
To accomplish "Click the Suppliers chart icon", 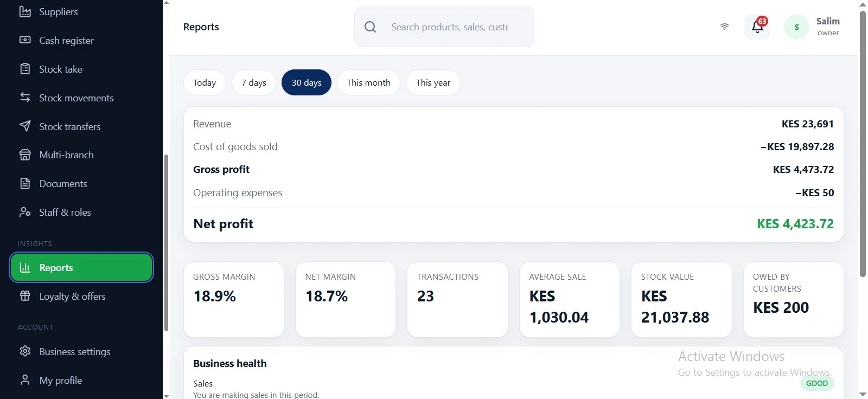I will (x=25, y=11).
